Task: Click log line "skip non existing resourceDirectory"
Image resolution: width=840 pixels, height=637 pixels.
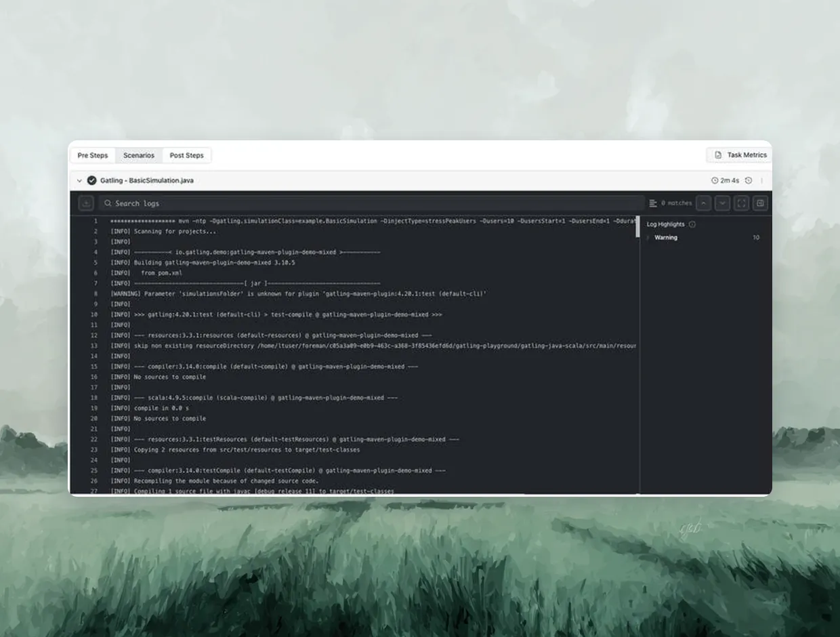Action: (x=373, y=346)
